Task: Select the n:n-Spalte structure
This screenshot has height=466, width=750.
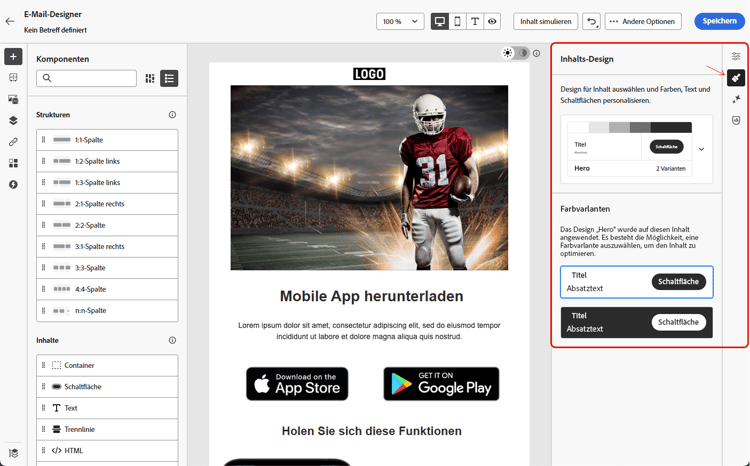Action: (107, 311)
